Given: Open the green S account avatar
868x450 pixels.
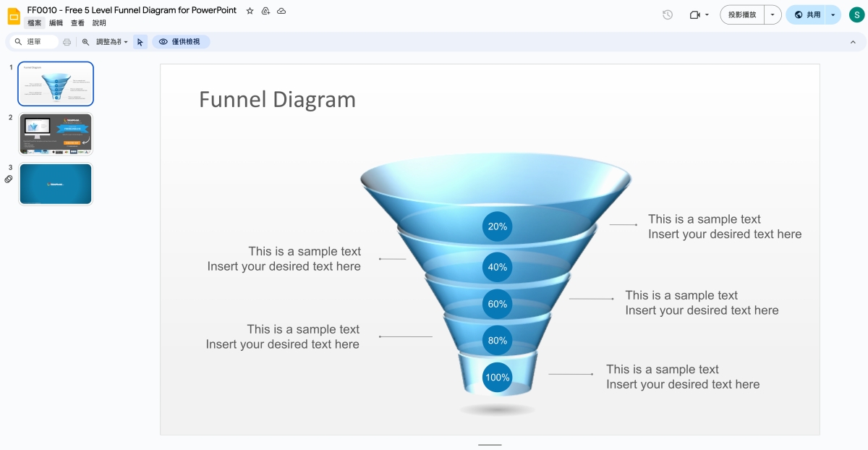Looking at the screenshot, I should point(856,14).
